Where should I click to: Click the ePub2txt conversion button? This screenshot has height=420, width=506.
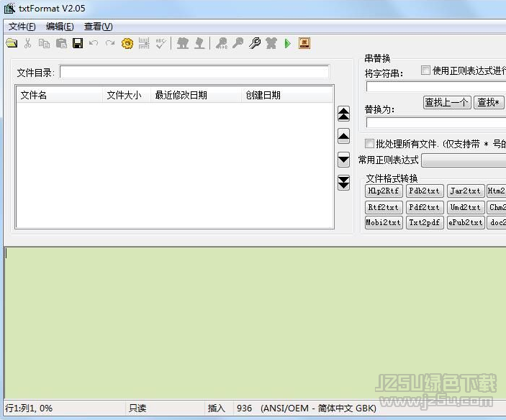click(x=466, y=222)
